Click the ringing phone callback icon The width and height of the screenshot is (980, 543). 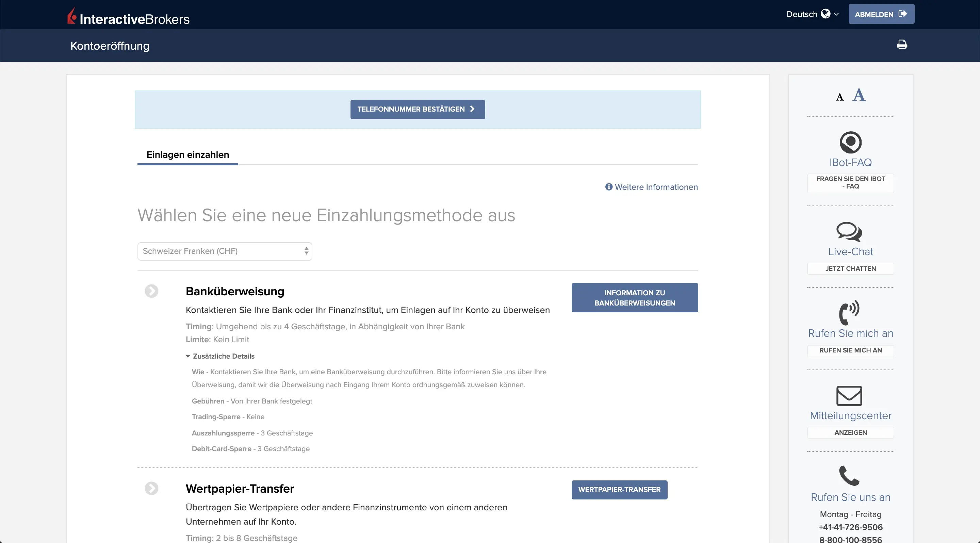[849, 313]
